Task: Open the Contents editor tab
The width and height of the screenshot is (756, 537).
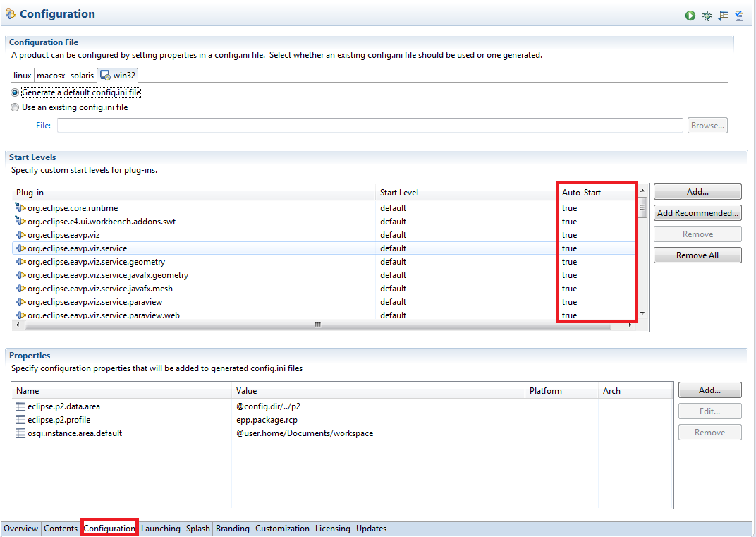Action: point(61,529)
